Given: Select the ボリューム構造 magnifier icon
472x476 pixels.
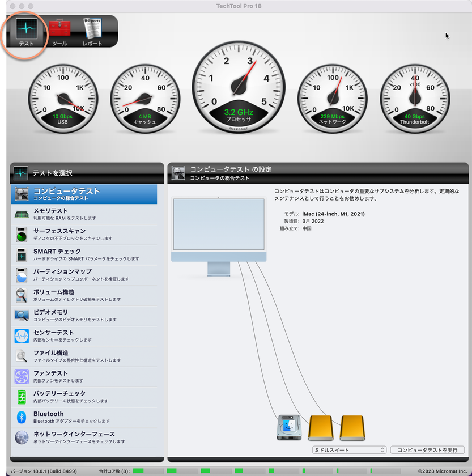Looking at the screenshot, I should 22,295.
